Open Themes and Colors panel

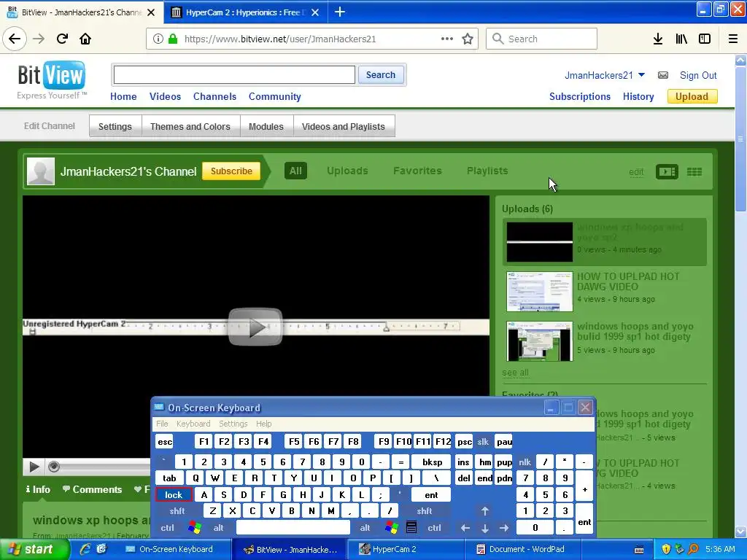point(190,126)
